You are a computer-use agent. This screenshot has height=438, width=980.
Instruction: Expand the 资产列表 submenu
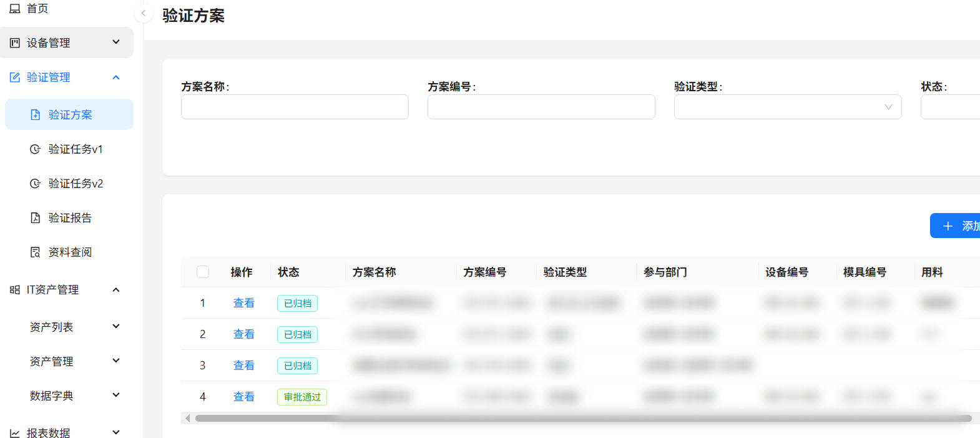coord(116,326)
